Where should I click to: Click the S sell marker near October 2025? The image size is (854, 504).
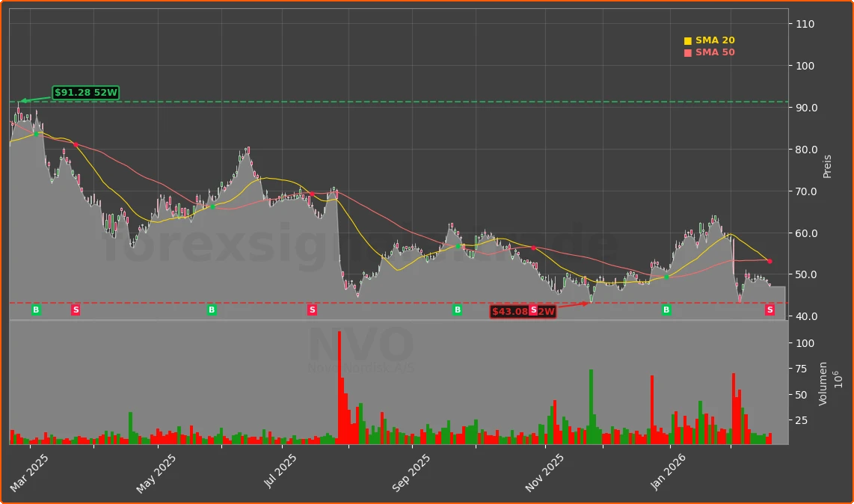pos(534,310)
